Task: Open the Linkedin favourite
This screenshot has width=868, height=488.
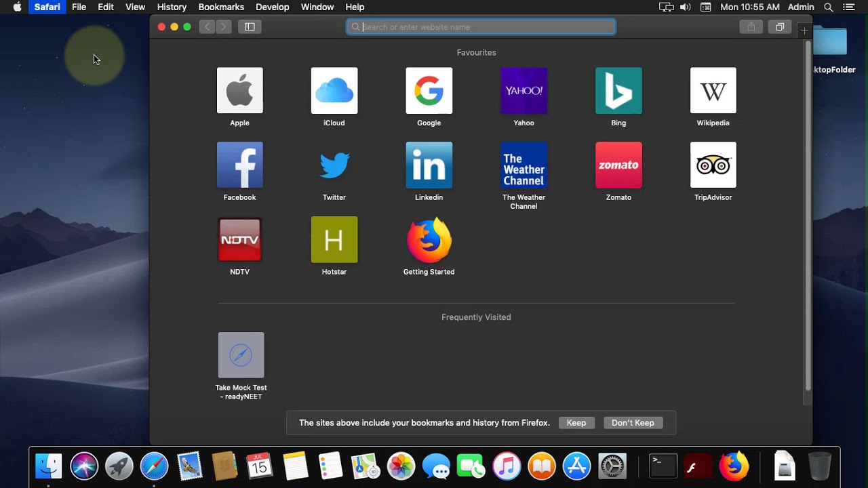Action: 429,165
